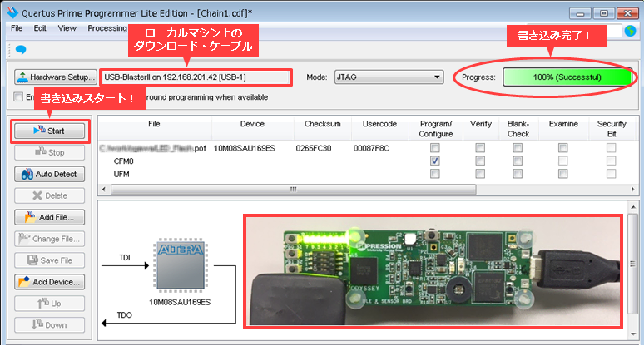Check Examine for UFM
Screen dimensions: 644x346
[x=563, y=174]
